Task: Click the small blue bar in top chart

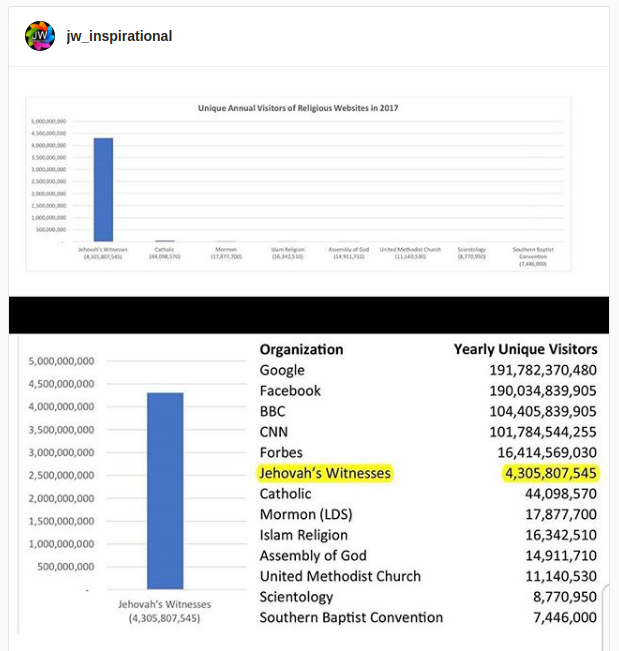Action: coord(103,189)
